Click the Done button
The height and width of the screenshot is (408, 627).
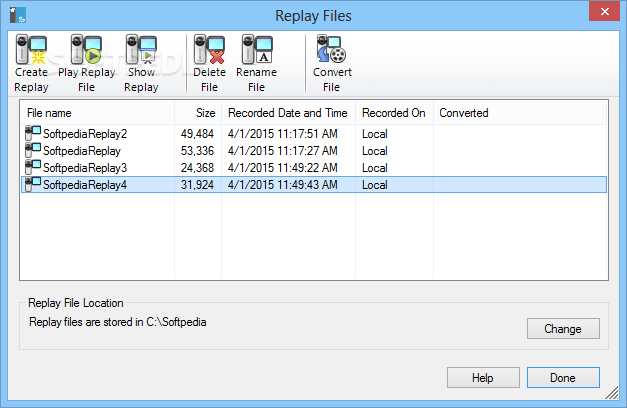pos(563,378)
